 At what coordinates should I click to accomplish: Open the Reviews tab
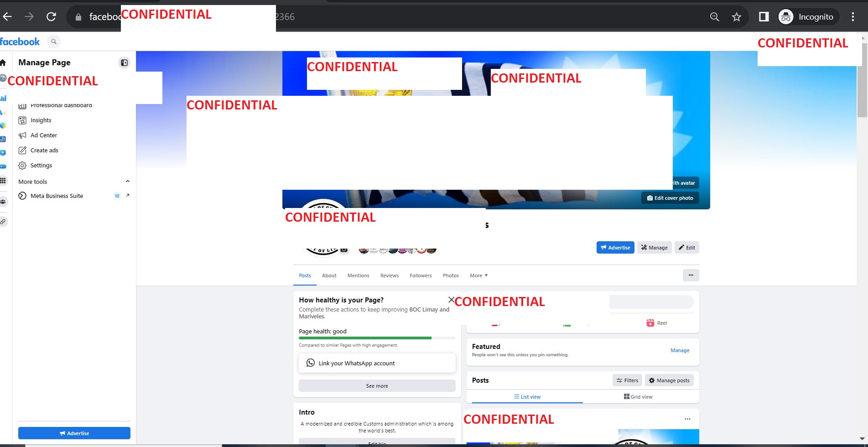pyautogui.click(x=390, y=275)
